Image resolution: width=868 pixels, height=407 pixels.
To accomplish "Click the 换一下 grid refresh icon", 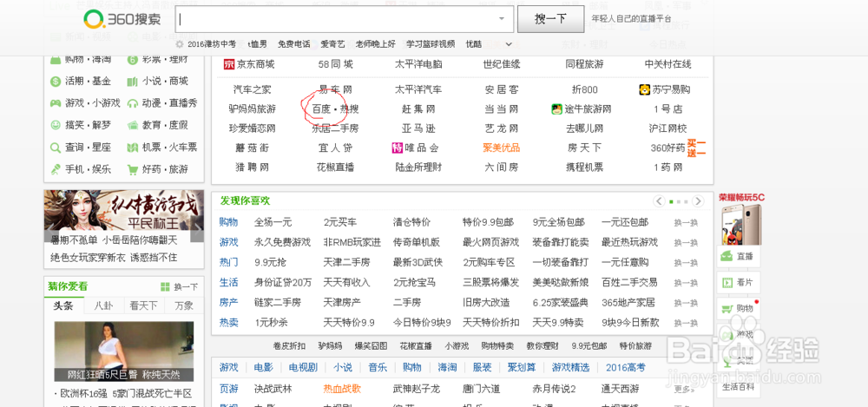I will 165,287.
